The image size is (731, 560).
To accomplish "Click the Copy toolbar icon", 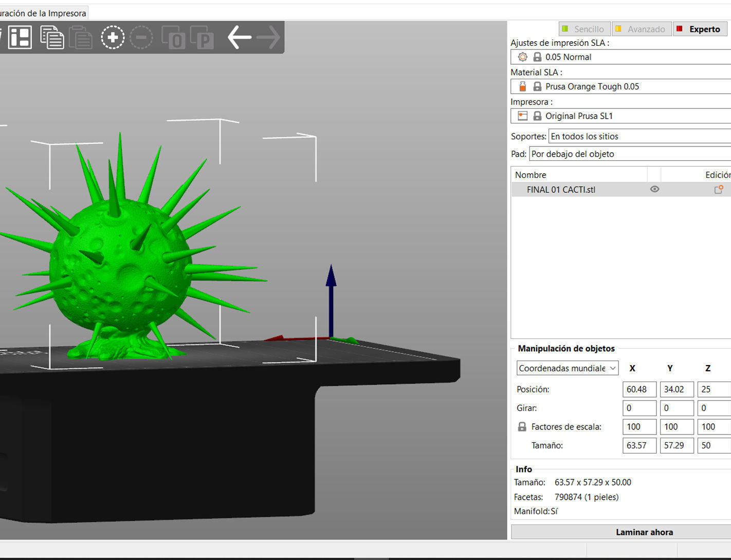I will click(51, 38).
